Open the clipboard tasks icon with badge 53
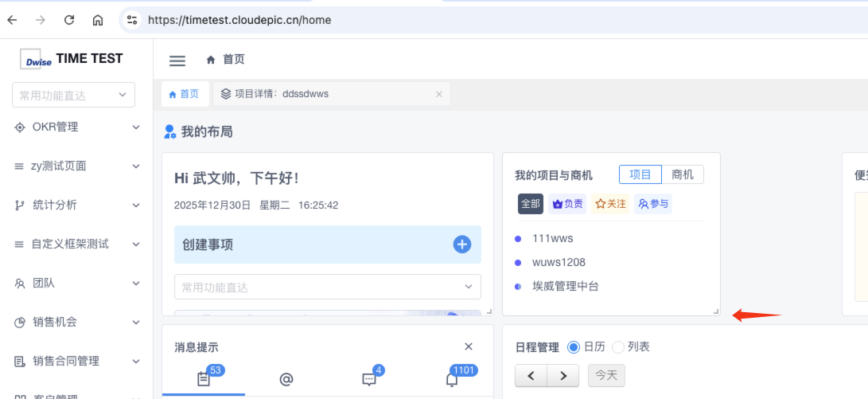 tap(204, 380)
